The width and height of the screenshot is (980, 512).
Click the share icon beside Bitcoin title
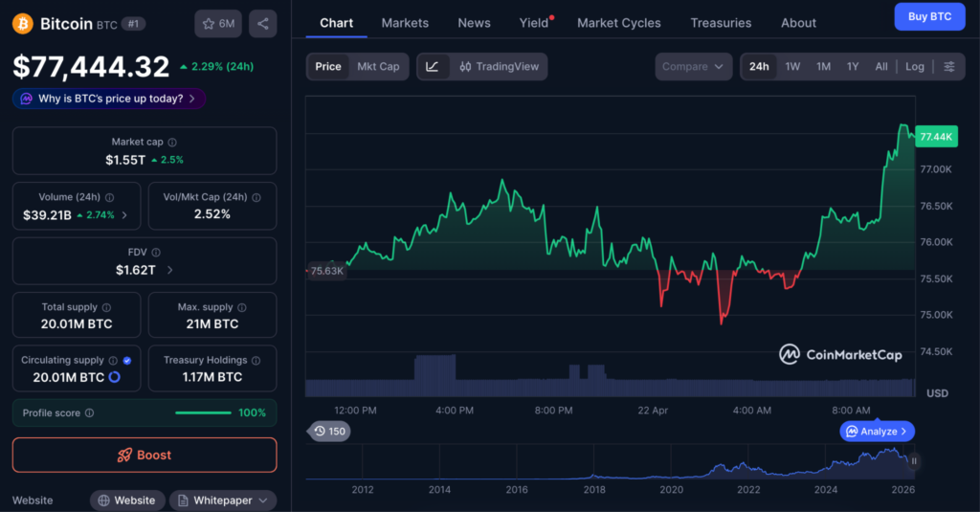tap(262, 23)
